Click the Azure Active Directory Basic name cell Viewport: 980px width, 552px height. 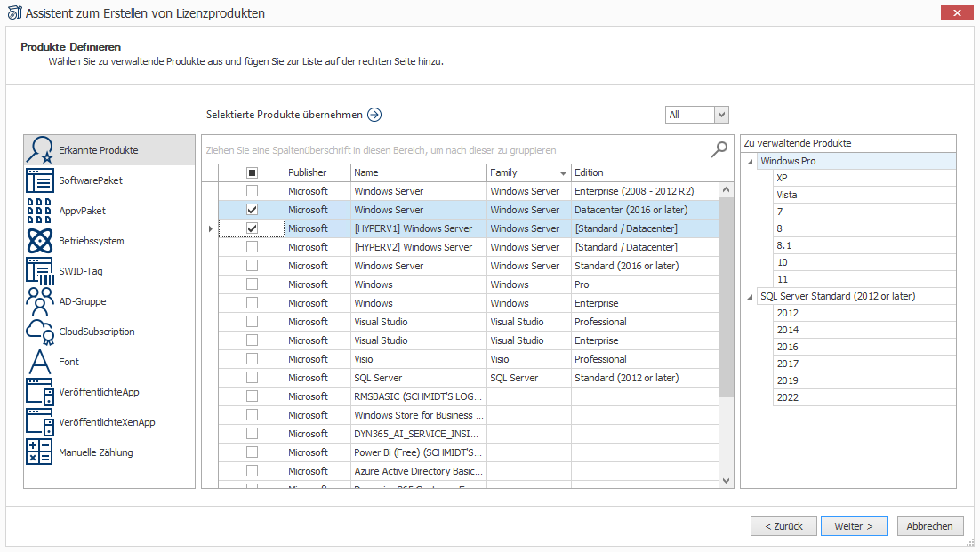point(419,471)
